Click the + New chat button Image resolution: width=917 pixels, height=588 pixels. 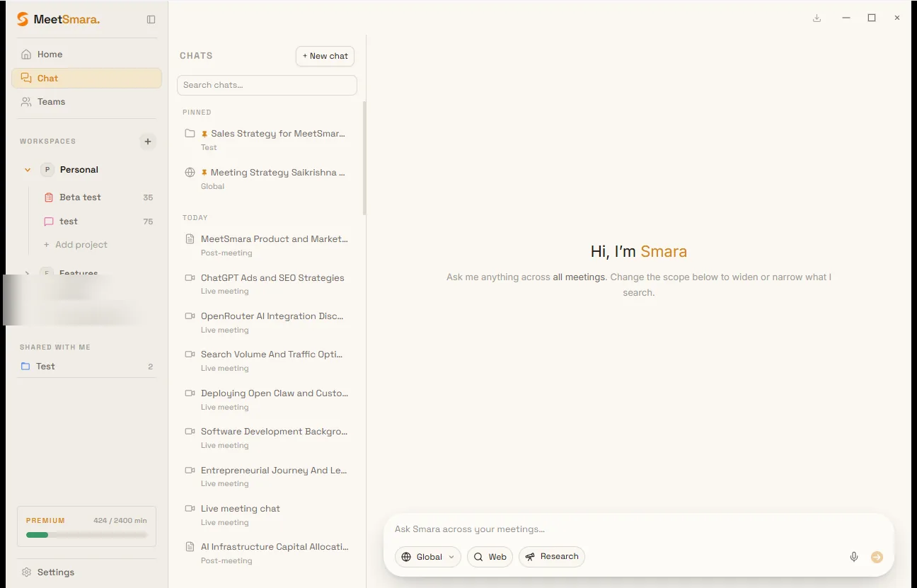point(325,56)
